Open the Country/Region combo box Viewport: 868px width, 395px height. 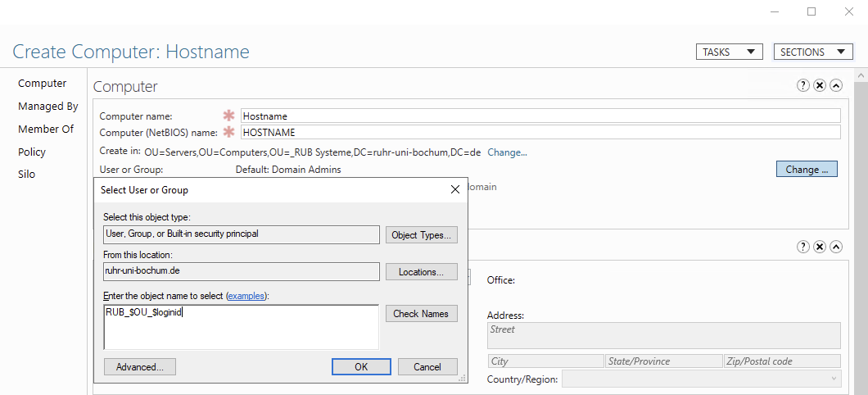702,379
